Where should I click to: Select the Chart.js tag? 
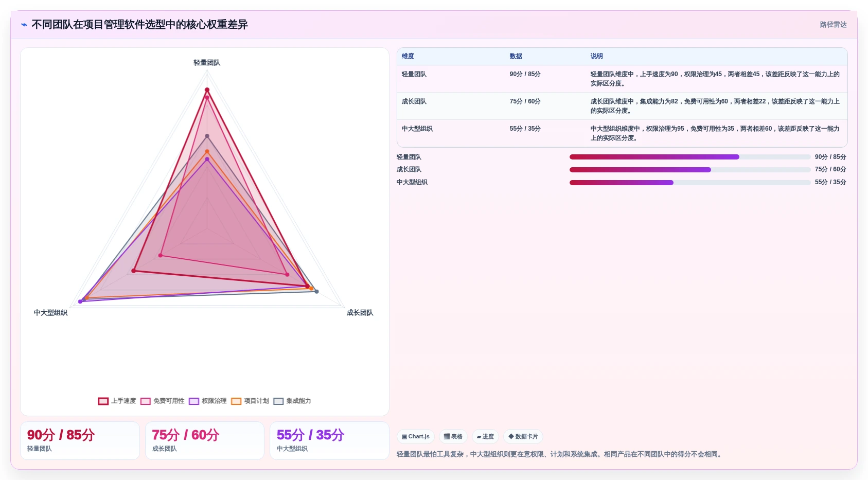point(416,436)
